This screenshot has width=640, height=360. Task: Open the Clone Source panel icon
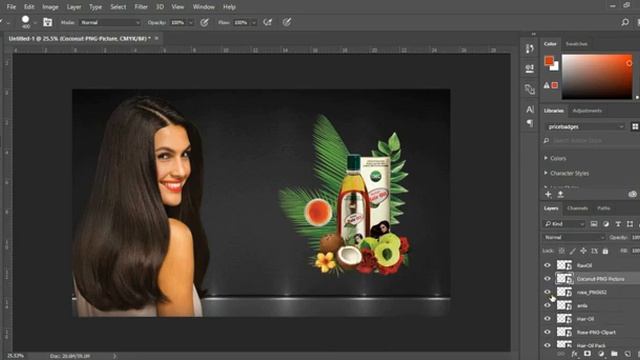(x=530, y=89)
